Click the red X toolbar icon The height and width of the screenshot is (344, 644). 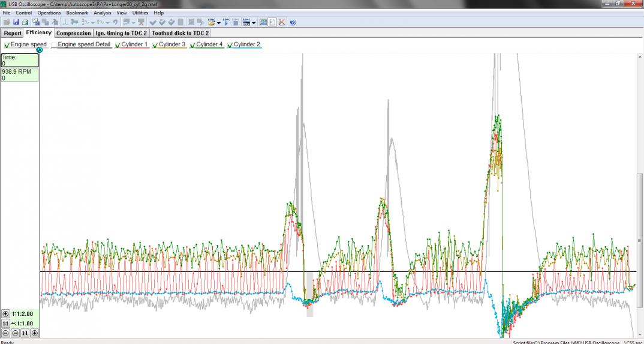[x=281, y=22]
